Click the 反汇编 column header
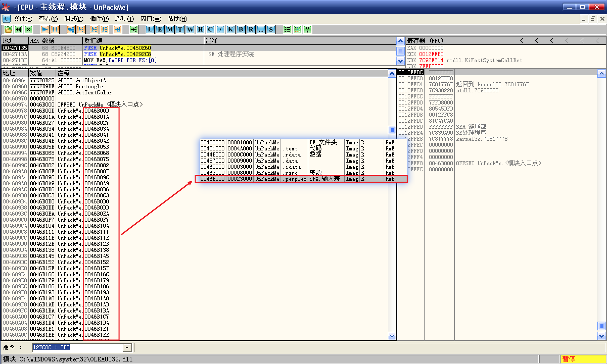The width and height of the screenshot is (607, 364). (x=143, y=41)
